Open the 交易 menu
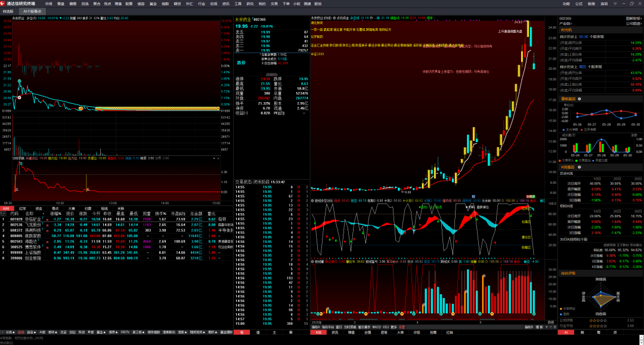The width and height of the screenshot is (644, 345). coord(274,4)
